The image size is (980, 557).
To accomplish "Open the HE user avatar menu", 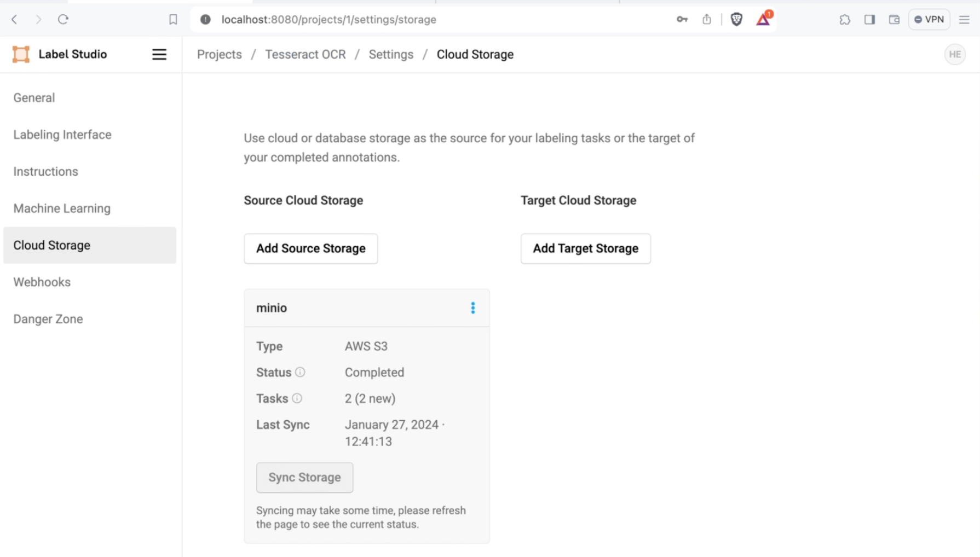I will click(x=955, y=54).
